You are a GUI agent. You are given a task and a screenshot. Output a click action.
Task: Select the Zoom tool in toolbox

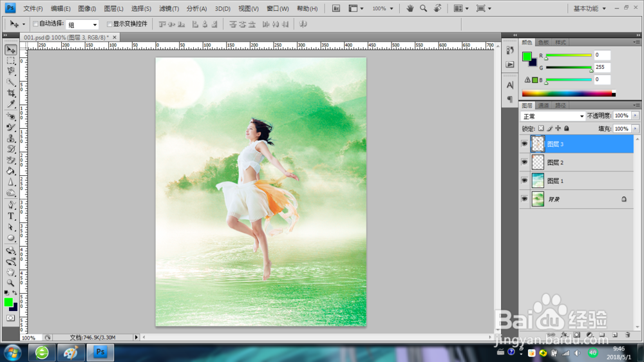[x=11, y=283]
